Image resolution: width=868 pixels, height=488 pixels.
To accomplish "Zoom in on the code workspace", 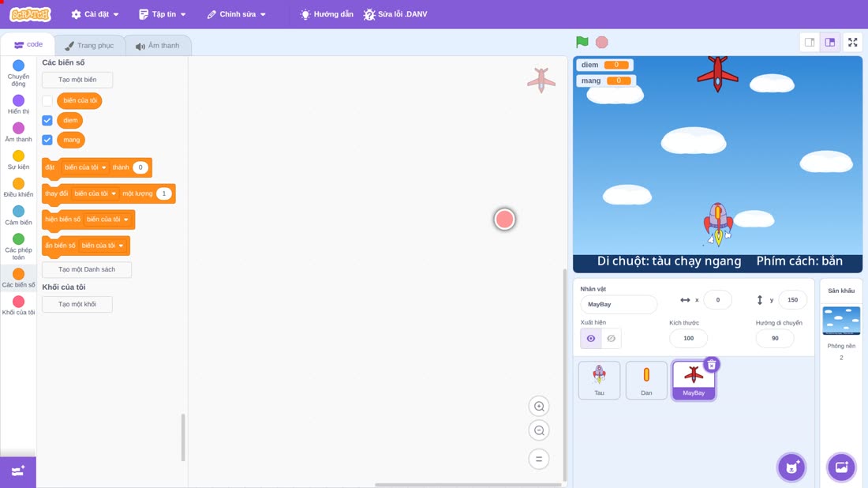I will [539, 407].
